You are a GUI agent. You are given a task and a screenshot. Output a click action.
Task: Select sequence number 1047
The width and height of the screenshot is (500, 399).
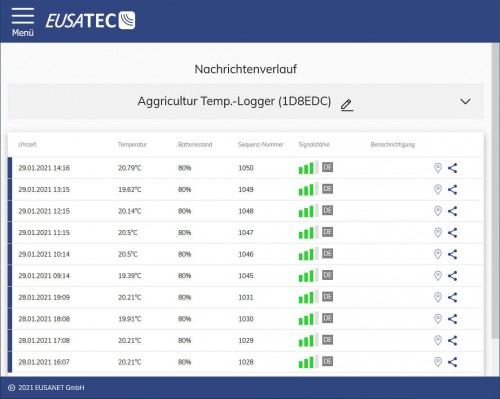246,232
